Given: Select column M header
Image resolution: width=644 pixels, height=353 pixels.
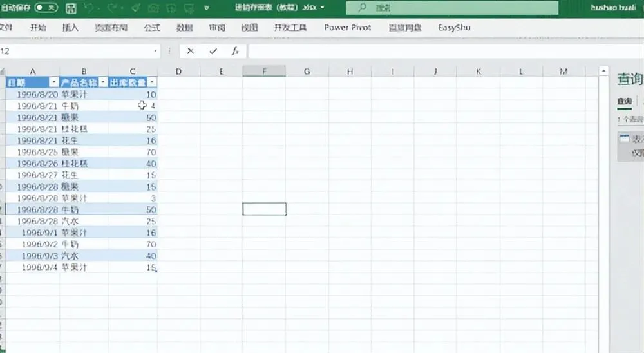Looking at the screenshot, I should (563, 72).
